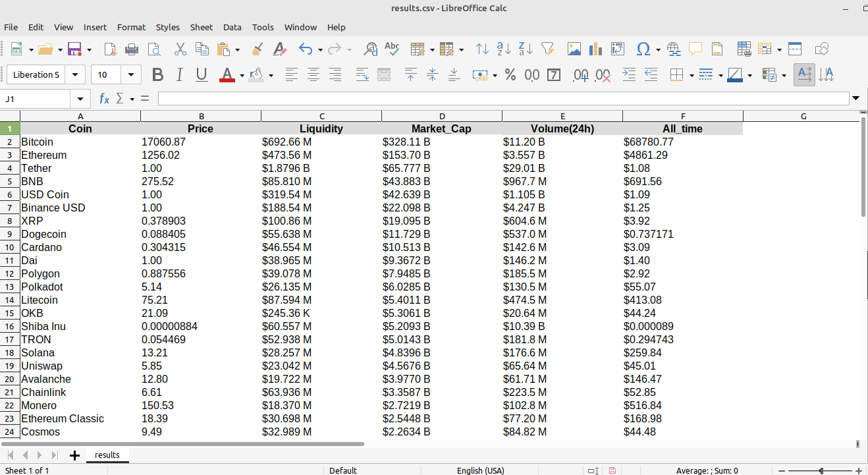Toggle Italic formatting
This screenshot has height=475, width=868.
179,74
